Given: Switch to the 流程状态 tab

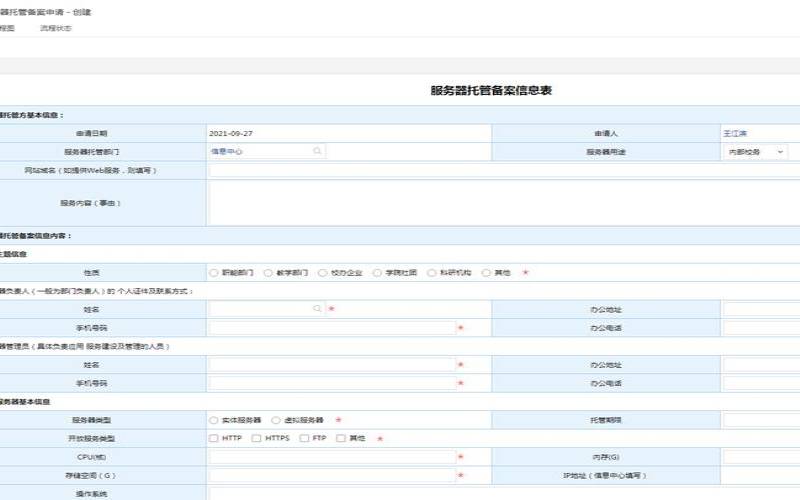Looking at the screenshot, I should point(56,29).
